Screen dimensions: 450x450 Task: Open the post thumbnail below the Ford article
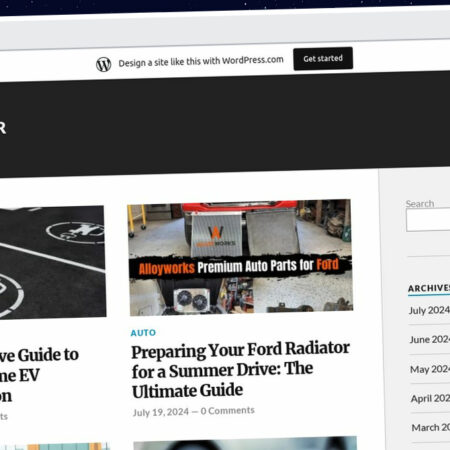245,443
